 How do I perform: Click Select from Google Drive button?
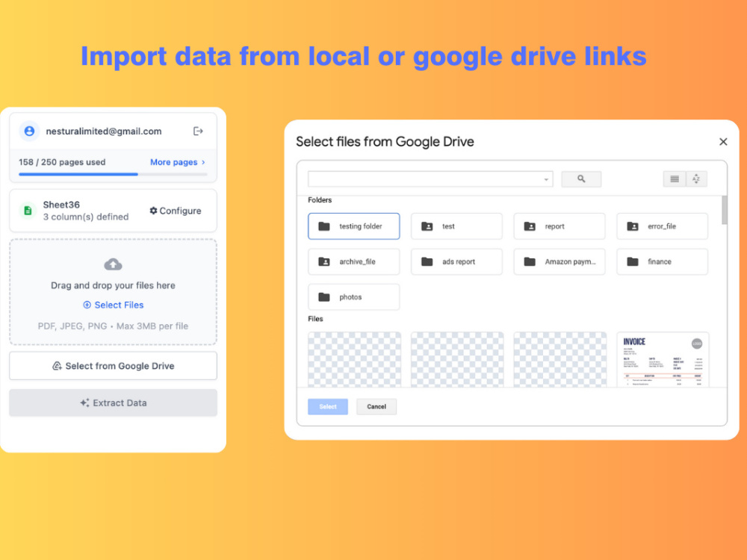(113, 366)
